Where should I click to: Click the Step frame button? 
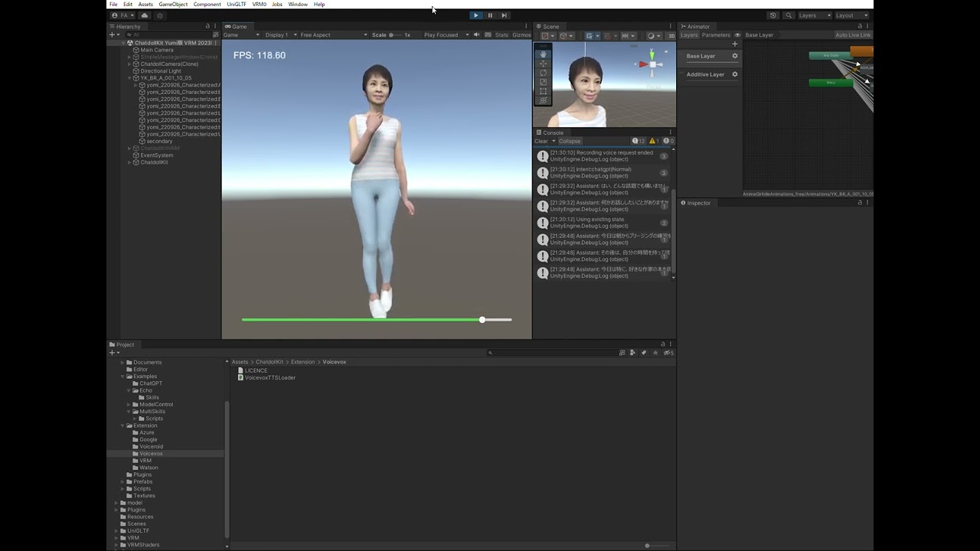pyautogui.click(x=504, y=15)
